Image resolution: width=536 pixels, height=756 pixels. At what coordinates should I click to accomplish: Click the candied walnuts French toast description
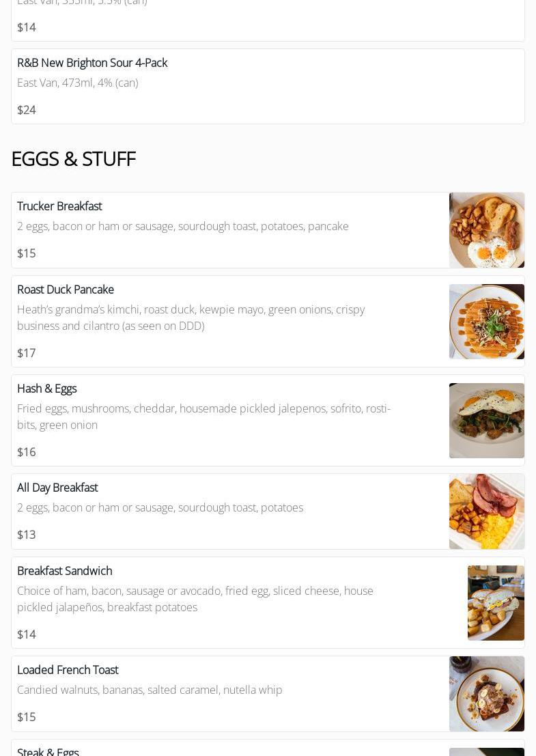pyautogui.click(x=150, y=690)
